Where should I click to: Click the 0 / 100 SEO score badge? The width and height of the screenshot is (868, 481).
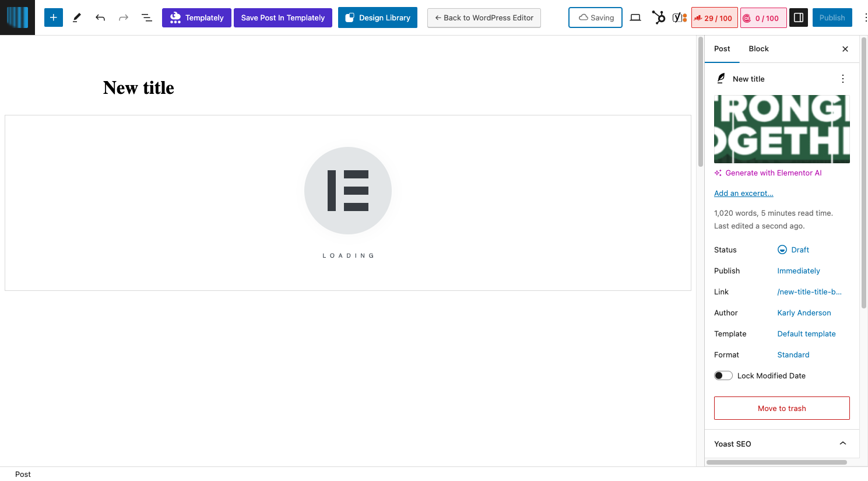[764, 17]
